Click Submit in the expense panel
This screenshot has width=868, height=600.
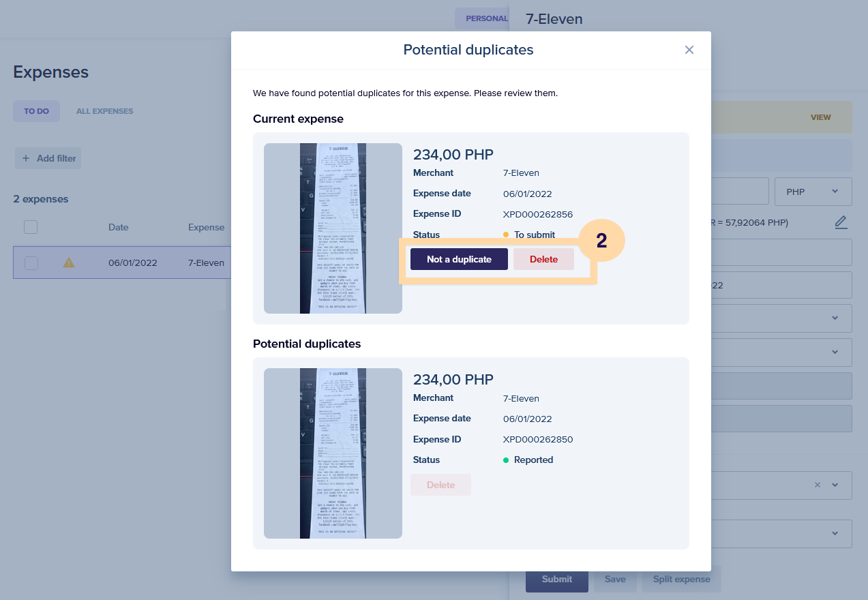click(x=557, y=579)
